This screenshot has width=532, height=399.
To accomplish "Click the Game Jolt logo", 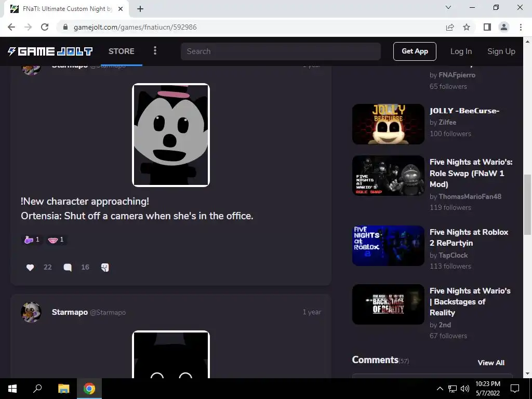I will pos(50,51).
